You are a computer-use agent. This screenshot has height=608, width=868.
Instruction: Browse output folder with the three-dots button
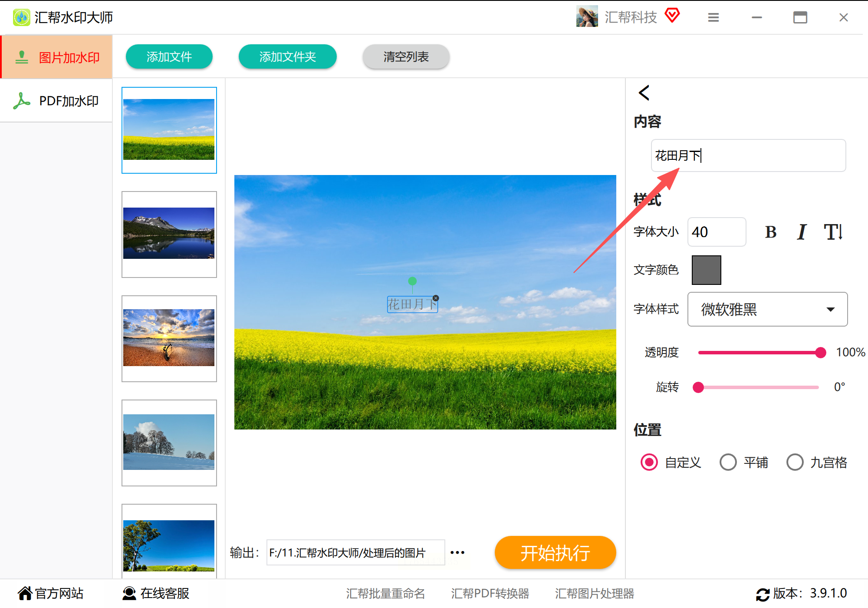point(457,552)
